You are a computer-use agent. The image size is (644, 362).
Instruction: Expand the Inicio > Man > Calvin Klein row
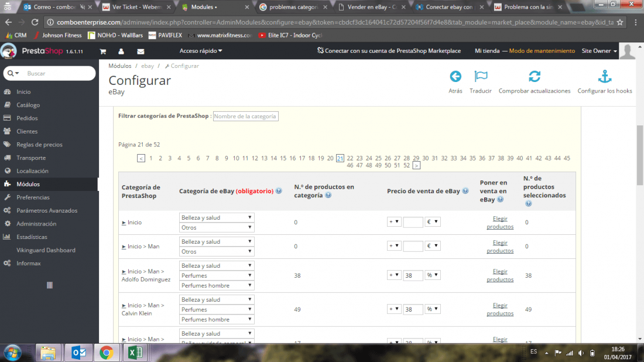(x=124, y=306)
